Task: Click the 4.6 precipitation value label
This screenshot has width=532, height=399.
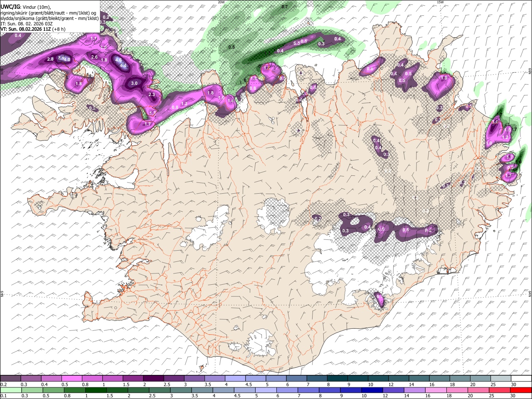Action: pyautogui.click(x=118, y=60)
